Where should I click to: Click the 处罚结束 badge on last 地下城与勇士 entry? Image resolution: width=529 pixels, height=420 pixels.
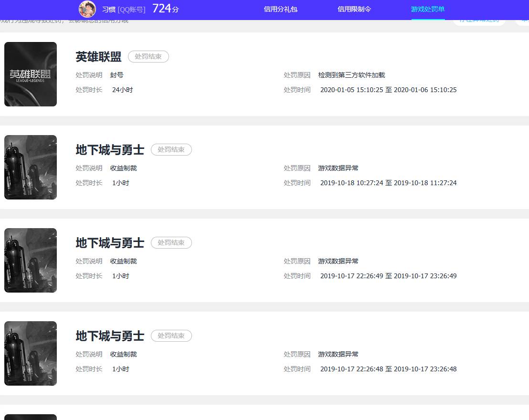coord(171,336)
